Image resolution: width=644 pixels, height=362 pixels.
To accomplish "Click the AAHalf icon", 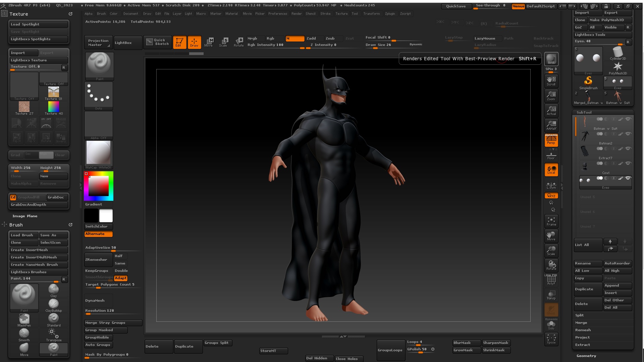I will [x=551, y=125].
